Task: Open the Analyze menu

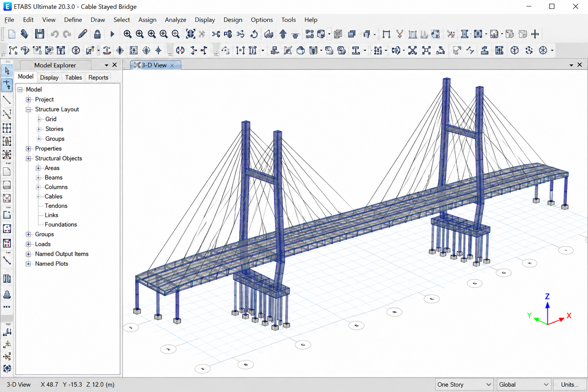Action: (175, 20)
